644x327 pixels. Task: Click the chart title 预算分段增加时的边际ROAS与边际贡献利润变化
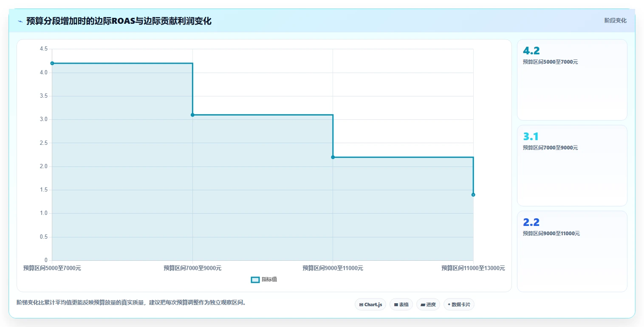[x=119, y=21]
